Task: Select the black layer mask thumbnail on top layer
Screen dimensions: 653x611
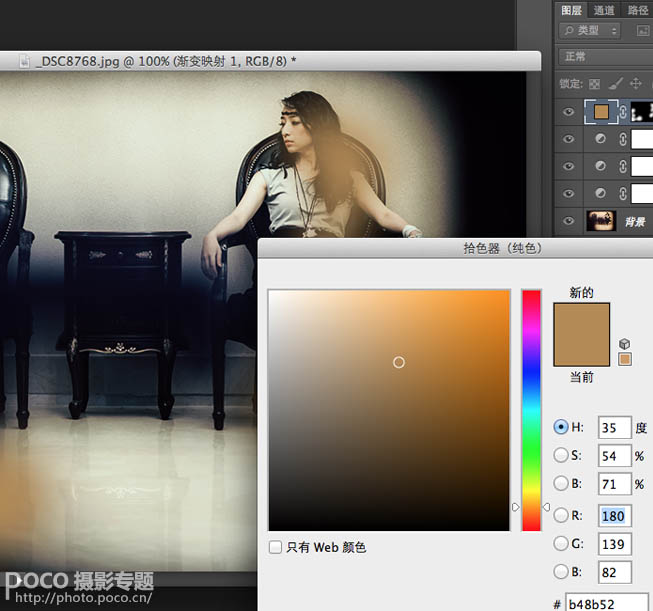Action: (640, 113)
